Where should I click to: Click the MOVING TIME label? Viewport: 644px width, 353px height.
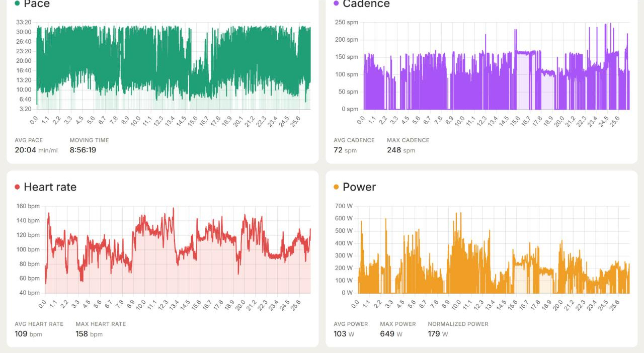click(89, 140)
